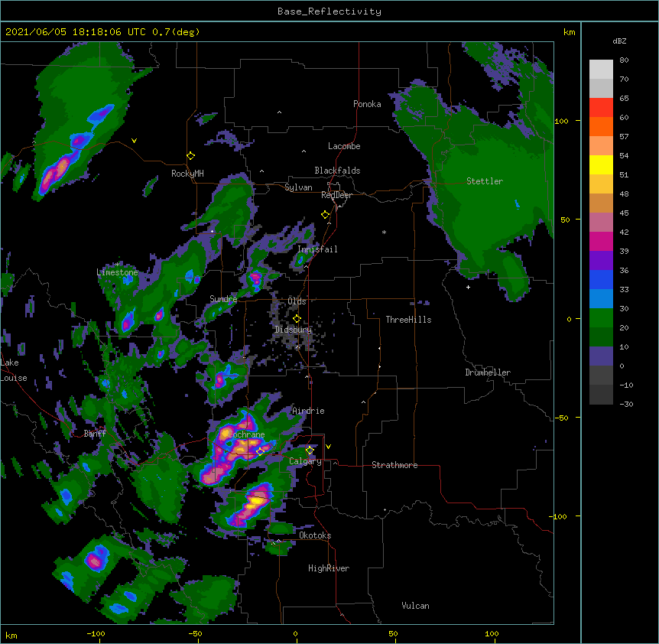Image resolution: width=659 pixels, height=644 pixels.
Task: Click the km unit label at bottom left
Action: 11,635
